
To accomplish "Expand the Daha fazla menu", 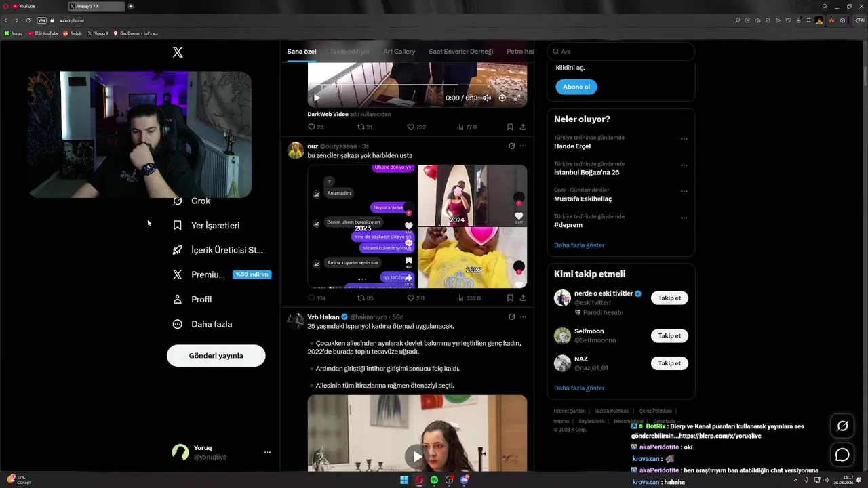I will pyautogui.click(x=202, y=324).
